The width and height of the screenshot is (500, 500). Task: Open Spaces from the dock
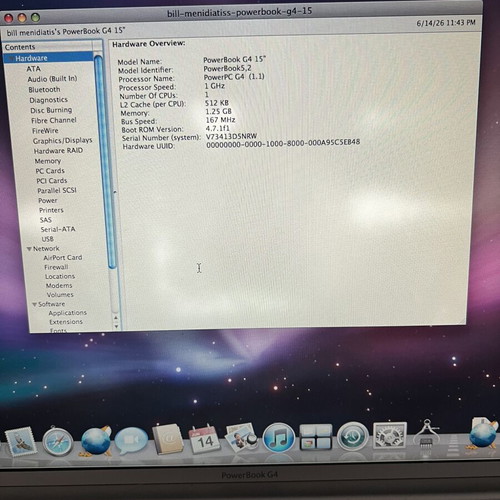(315, 437)
